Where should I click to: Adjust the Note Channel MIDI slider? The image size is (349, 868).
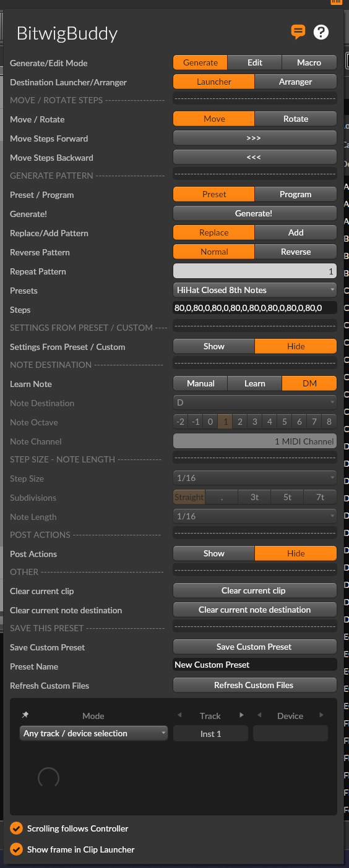[255, 441]
